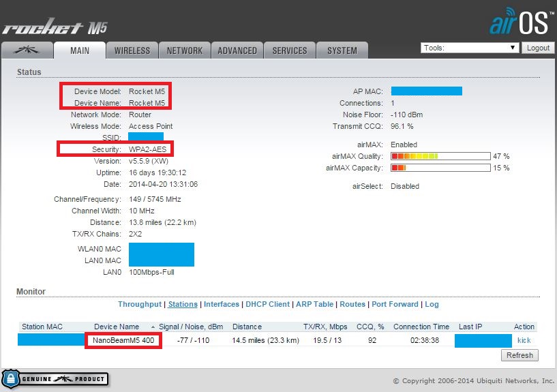
Task: Click the airOS logo
Action: tap(521, 21)
